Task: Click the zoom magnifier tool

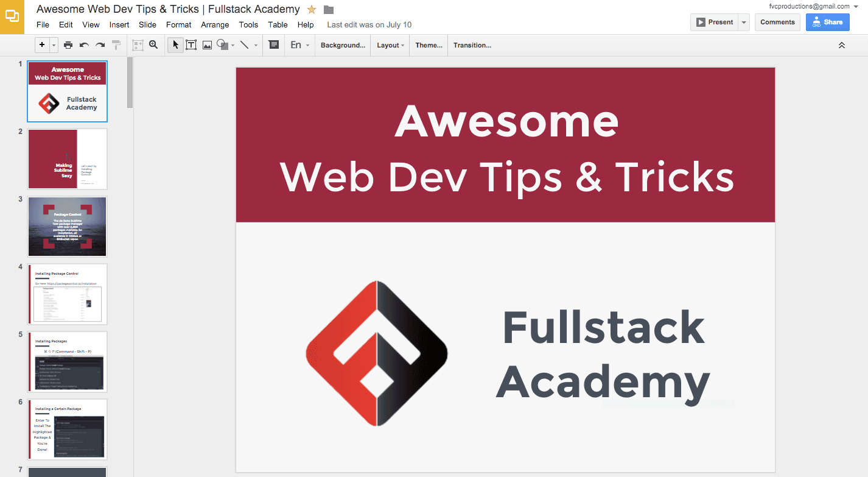Action: [x=153, y=45]
